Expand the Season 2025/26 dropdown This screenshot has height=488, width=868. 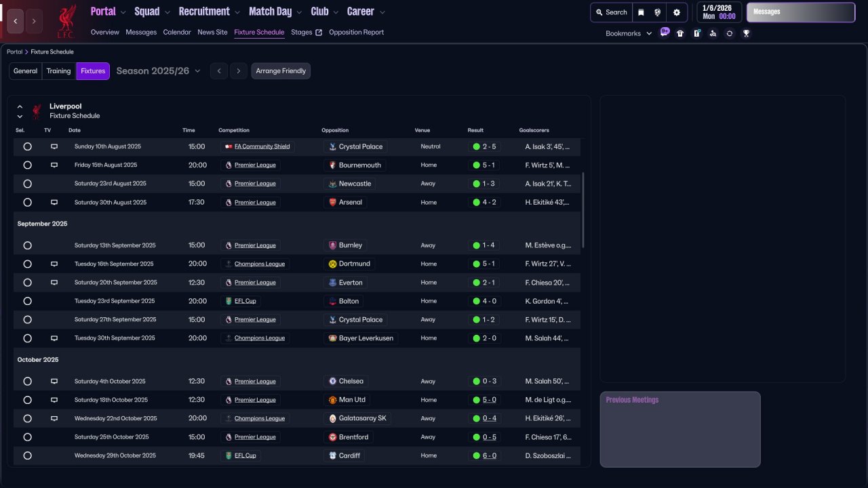[x=159, y=71]
